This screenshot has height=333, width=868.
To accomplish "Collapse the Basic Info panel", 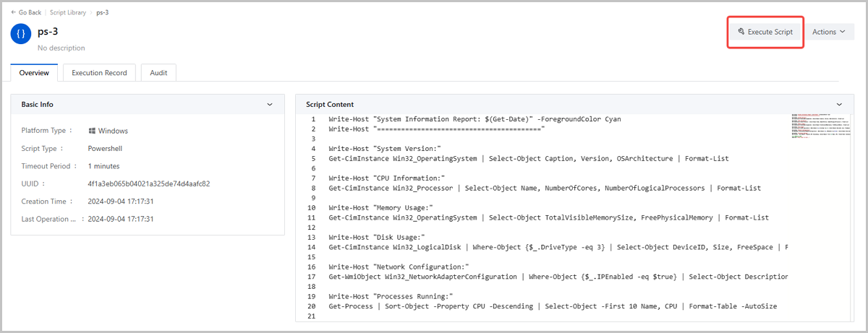I will [270, 105].
